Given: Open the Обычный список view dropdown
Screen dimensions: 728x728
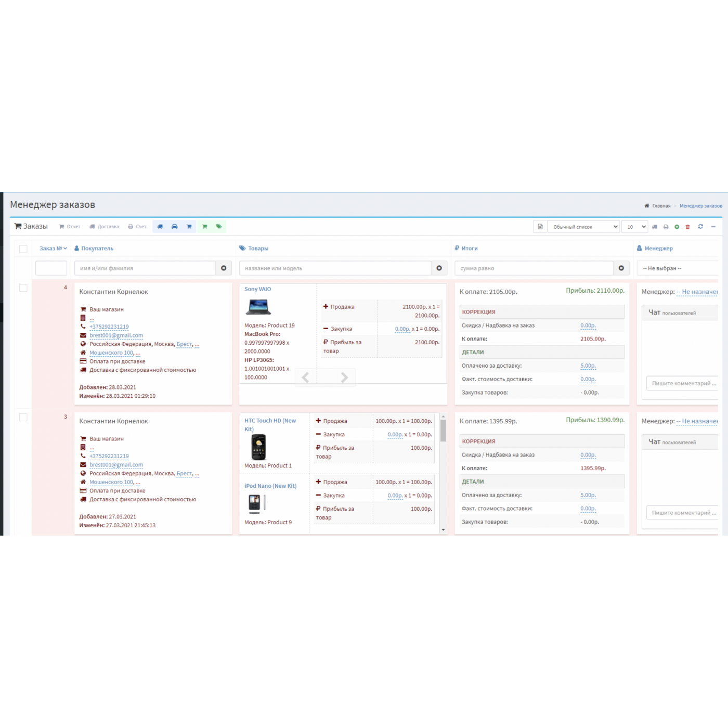Looking at the screenshot, I should [x=583, y=227].
